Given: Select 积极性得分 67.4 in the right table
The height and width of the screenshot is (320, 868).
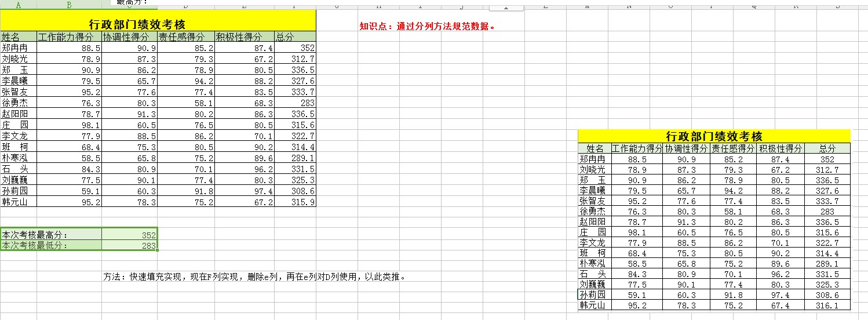Looking at the screenshot, I should [781, 305].
